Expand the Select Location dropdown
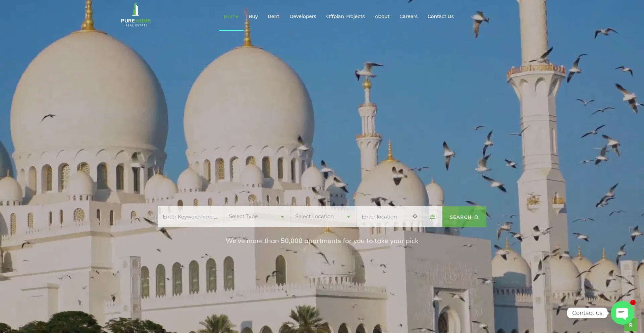644x333 pixels. pyautogui.click(x=323, y=217)
